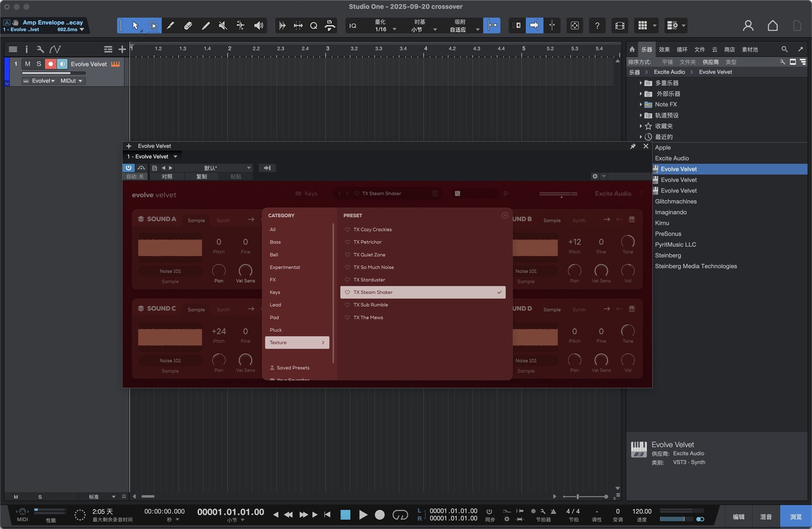Toggle plugin power bypass button
Screen dimensions: 812x529
tap(129, 168)
